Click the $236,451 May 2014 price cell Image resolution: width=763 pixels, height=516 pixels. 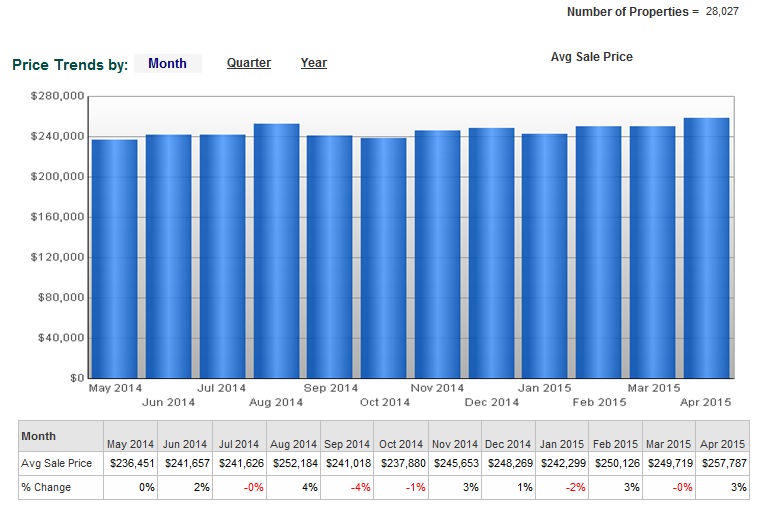[131, 464]
